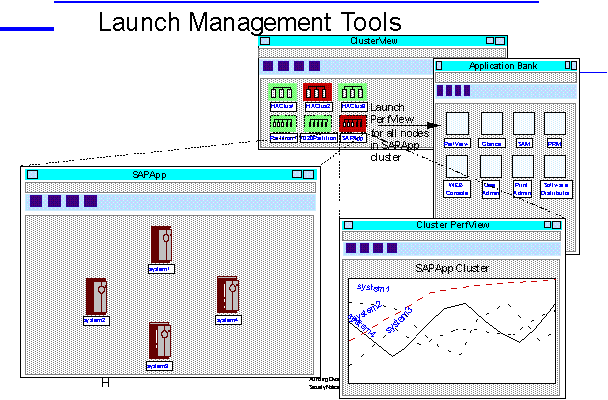Select the system1 server node
This screenshot has height=400, width=608.
pos(161,244)
